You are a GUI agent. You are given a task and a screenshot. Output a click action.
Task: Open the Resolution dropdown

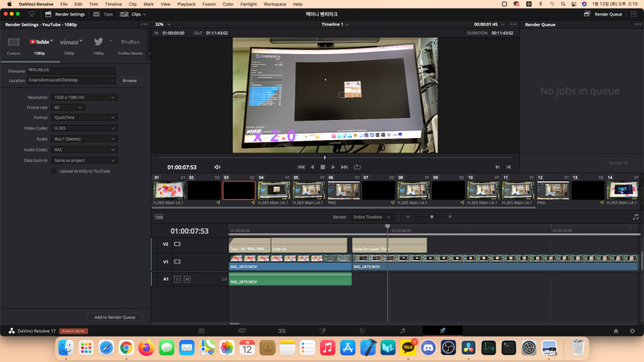84,97
